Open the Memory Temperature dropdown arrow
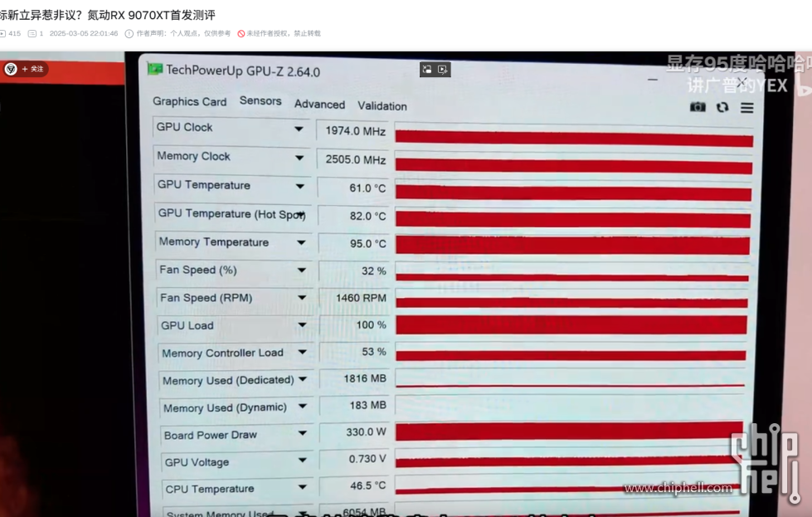 click(x=301, y=242)
